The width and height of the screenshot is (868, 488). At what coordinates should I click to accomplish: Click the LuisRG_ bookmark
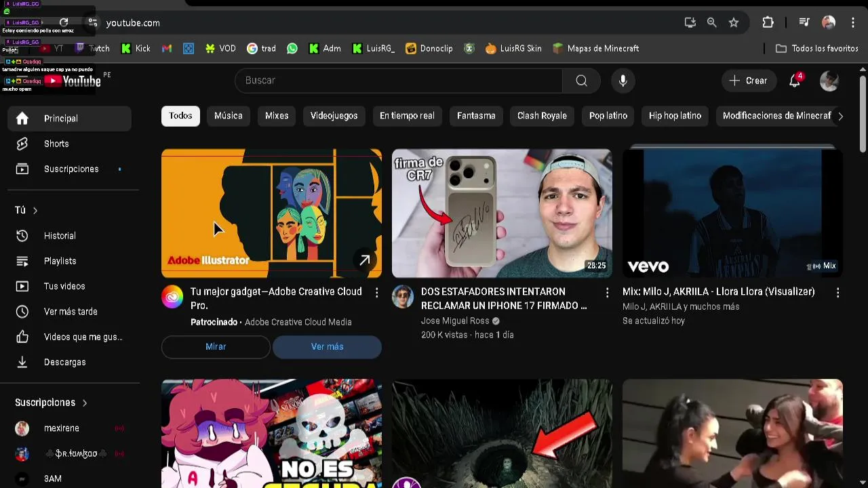pos(373,49)
